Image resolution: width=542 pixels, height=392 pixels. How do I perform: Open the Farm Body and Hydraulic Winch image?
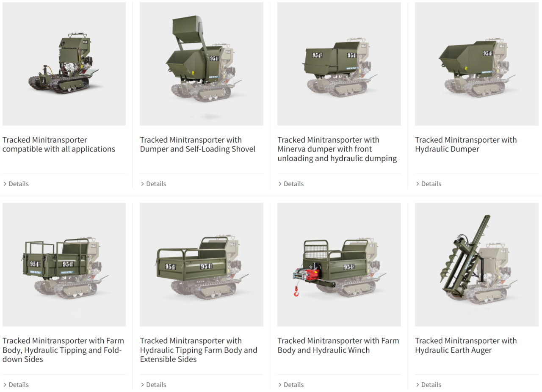339,265
